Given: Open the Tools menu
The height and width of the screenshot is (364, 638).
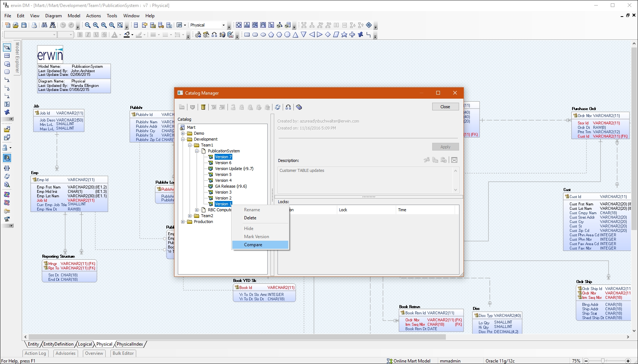Looking at the screenshot, I should (x=112, y=16).
